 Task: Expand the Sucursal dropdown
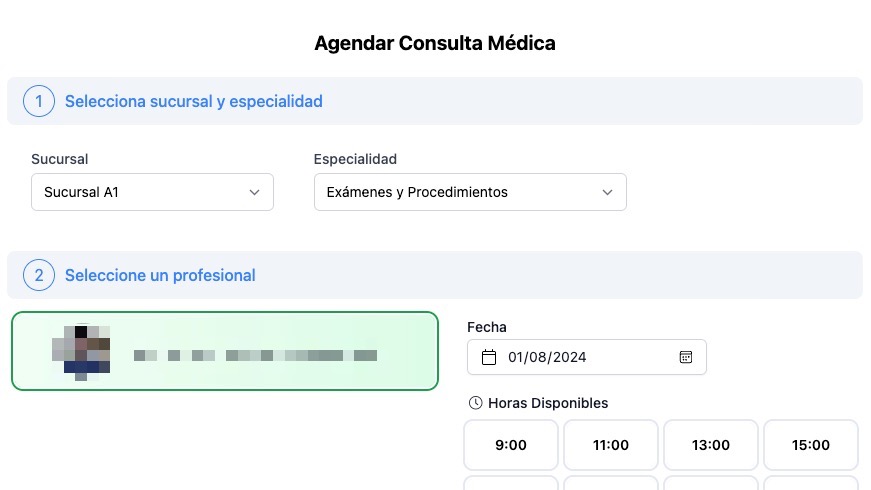click(152, 192)
